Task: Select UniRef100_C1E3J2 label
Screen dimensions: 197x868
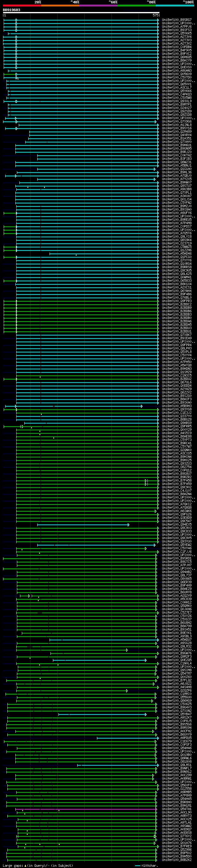Action: pos(177,412)
